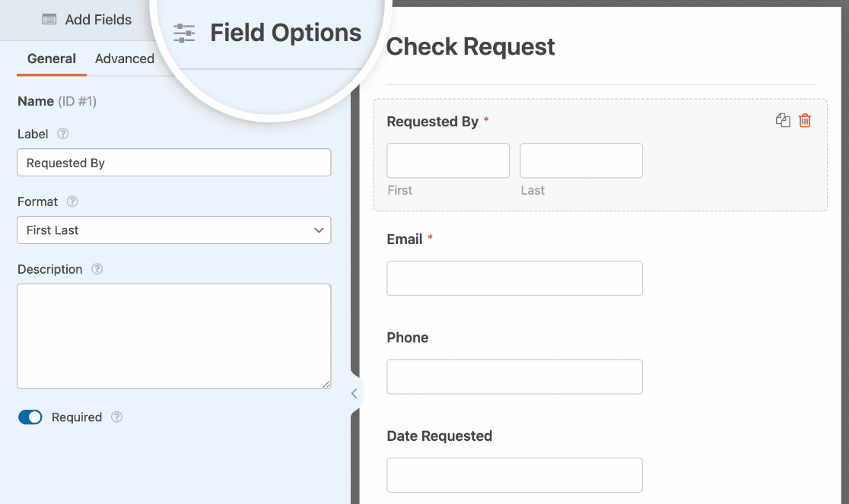The height and width of the screenshot is (504, 849).
Task: Switch to the Advanced tab
Action: tap(125, 59)
